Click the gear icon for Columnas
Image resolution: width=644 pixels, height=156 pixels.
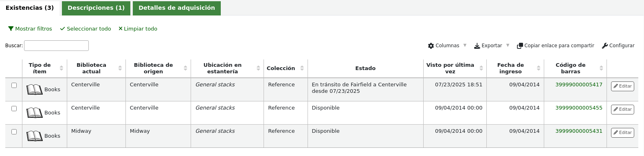coord(431,46)
